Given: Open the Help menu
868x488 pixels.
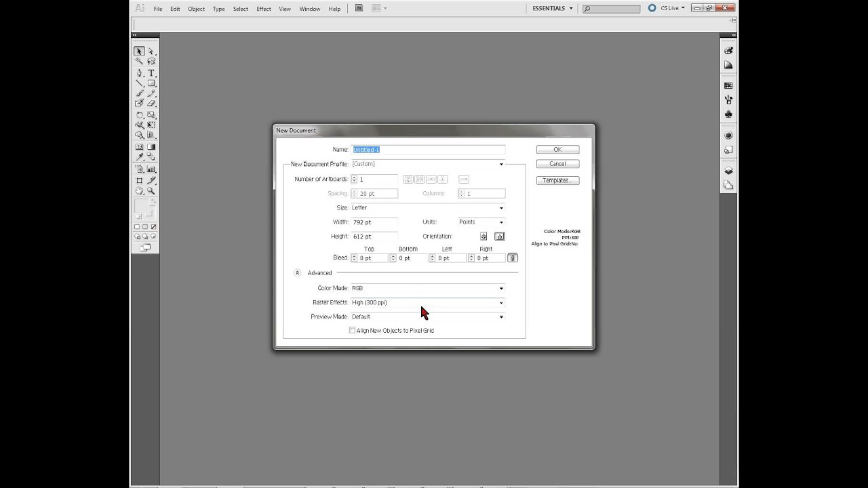Looking at the screenshot, I should click(334, 9).
